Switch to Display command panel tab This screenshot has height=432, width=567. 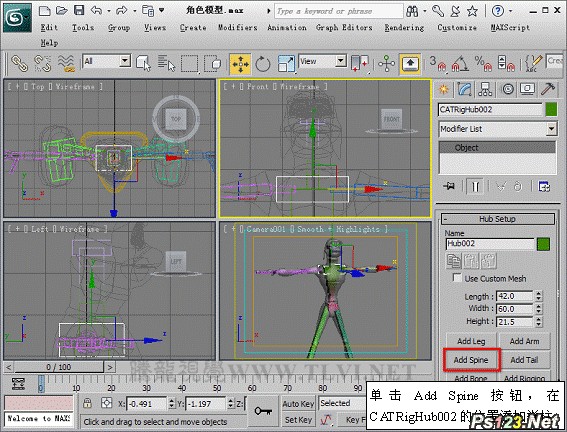pyautogui.click(x=528, y=89)
